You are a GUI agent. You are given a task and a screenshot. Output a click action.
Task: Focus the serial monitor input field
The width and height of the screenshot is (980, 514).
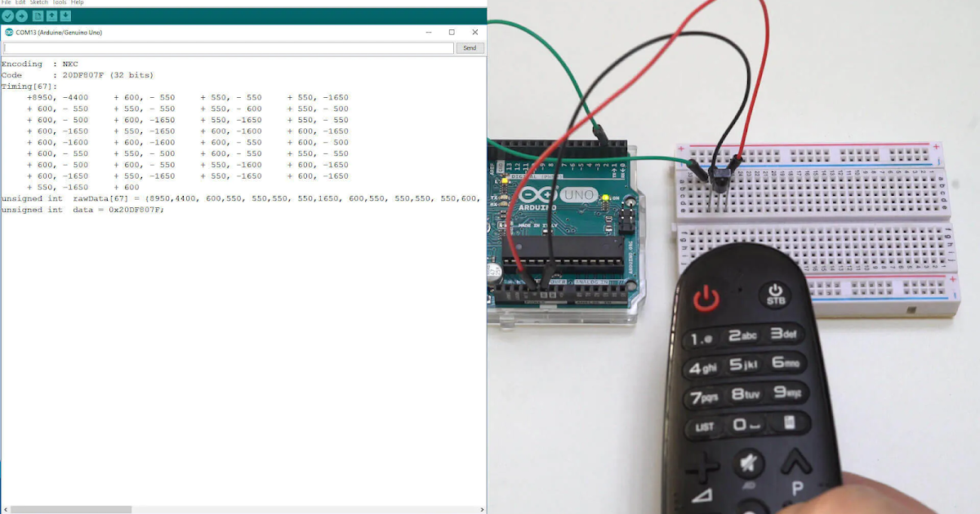pyautogui.click(x=229, y=47)
